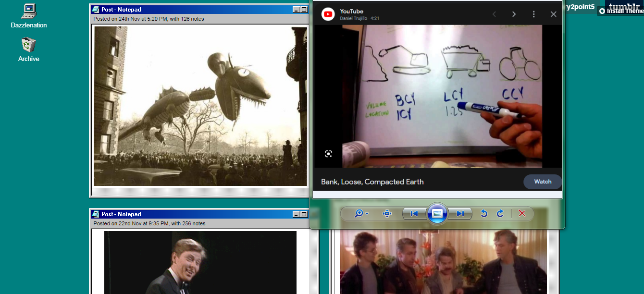Go to next image in photo viewer
Image resolution: width=644 pixels, height=294 pixels.
pos(460,213)
